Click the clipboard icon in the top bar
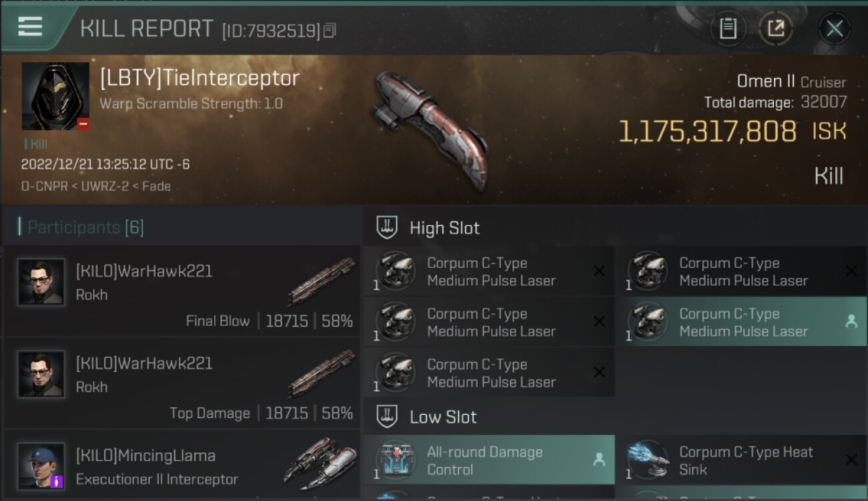 [728, 28]
